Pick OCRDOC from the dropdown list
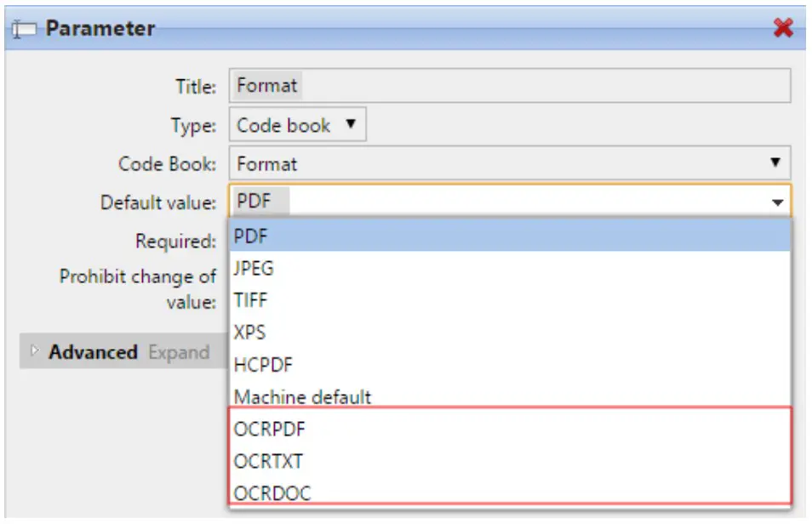Viewport: 812px width, 524px height. click(x=509, y=493)
